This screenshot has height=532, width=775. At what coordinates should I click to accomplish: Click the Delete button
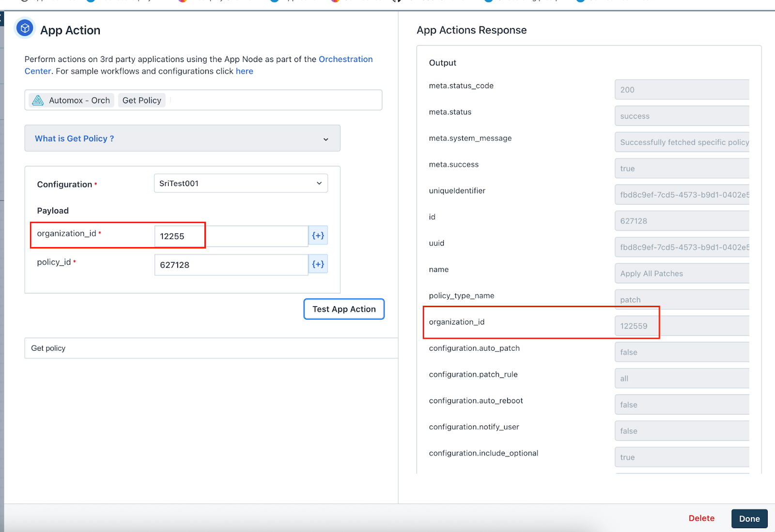701,518
